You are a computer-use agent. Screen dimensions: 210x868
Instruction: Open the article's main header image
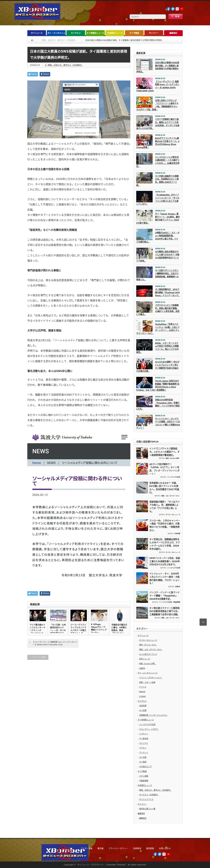click(x=79, y=109)
